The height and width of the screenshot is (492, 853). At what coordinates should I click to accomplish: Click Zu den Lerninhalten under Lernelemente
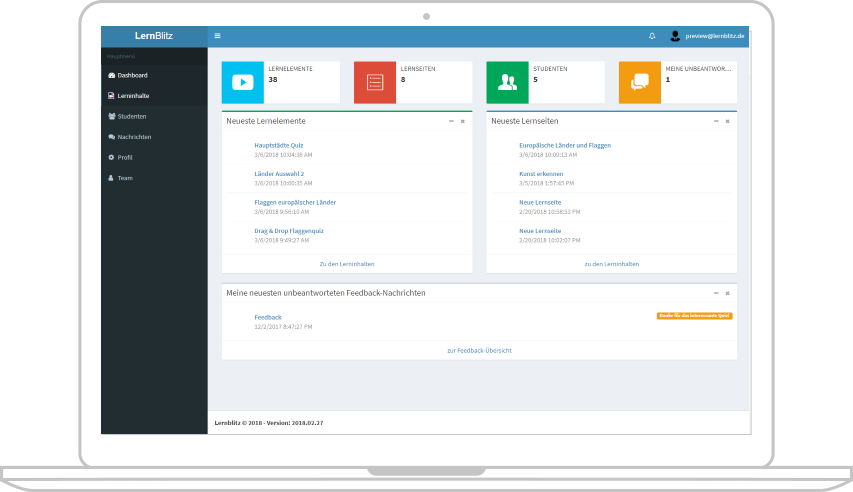[347, 264]
